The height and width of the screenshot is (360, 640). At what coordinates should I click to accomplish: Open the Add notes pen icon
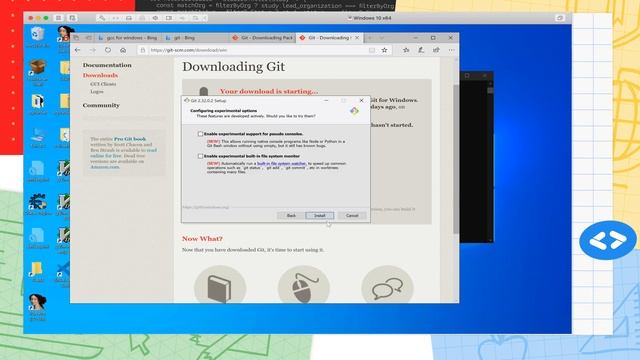[x=421, y=50]
